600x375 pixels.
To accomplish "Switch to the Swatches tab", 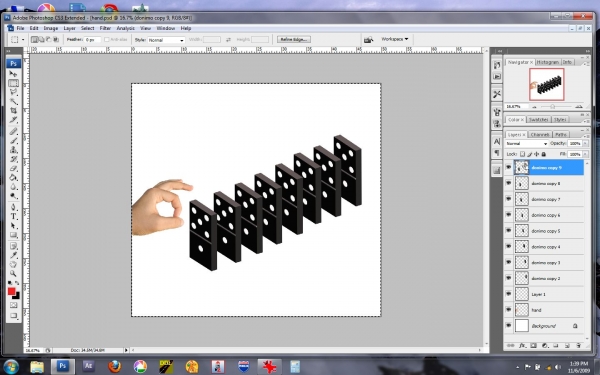I will click(538, 120).
